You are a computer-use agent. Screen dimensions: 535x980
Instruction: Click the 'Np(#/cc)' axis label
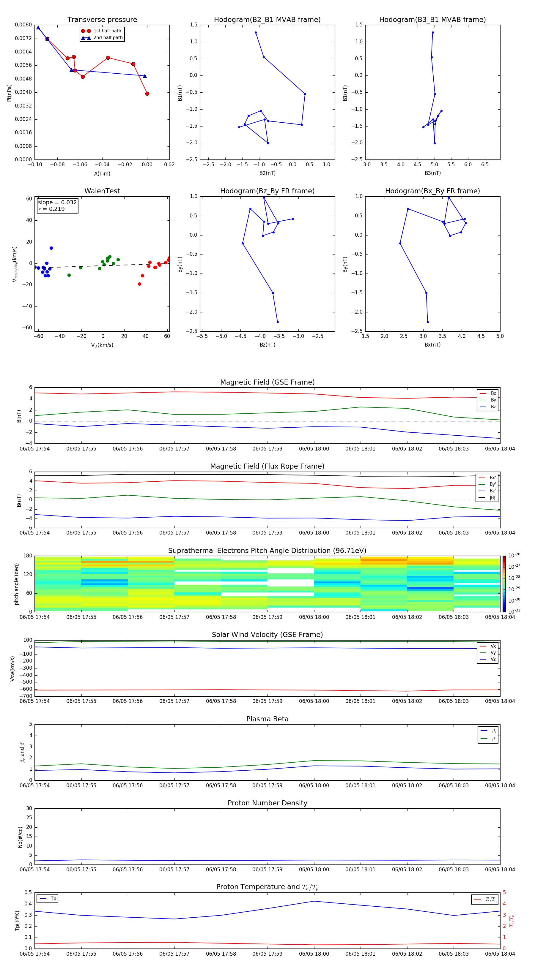point(20,837)
